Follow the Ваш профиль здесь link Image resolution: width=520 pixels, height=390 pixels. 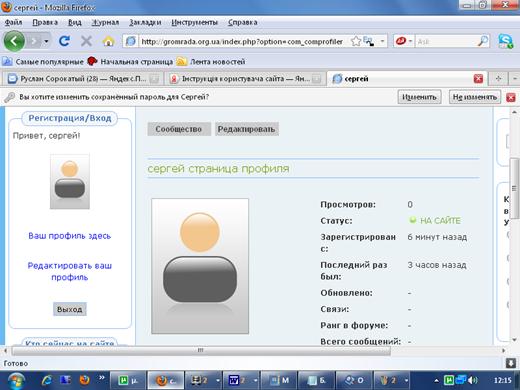[x=69, y=236]
